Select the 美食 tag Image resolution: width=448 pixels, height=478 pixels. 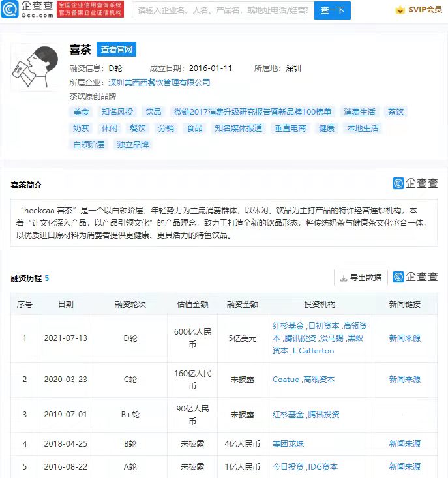click(x=81, y=112)
